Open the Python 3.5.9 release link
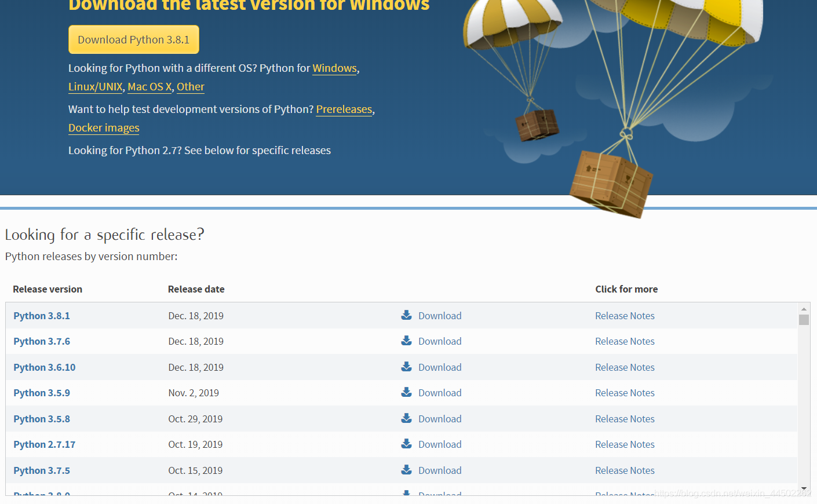The height and width of the screenshot is (504, 817). point(42,393)
